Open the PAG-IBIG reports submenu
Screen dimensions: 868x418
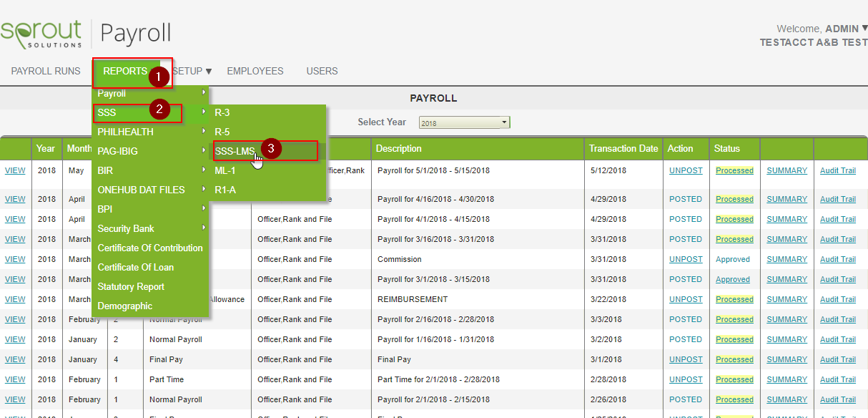[150, 151]
